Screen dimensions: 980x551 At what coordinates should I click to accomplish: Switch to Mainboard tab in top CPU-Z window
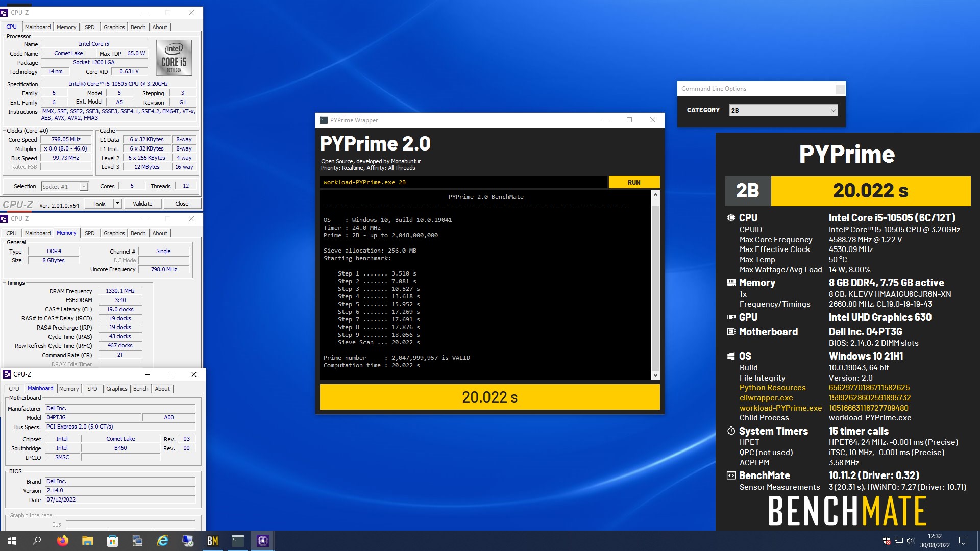click(38, 27)
